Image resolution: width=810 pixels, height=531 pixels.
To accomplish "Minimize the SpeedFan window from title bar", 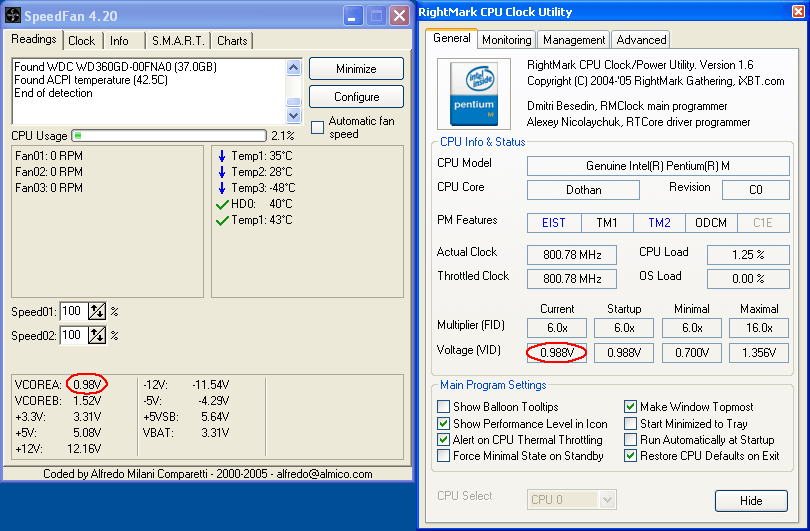I will (x=353, y=16).
